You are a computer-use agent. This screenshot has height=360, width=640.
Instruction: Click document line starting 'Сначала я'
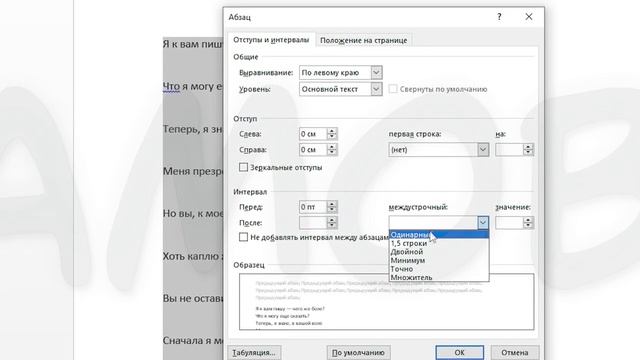(x=193, y=340)
